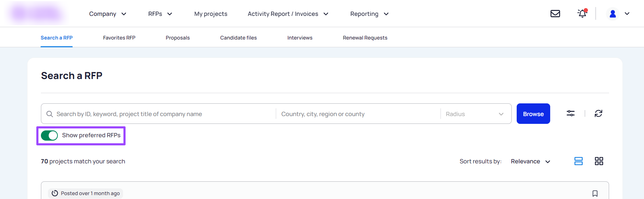Select the Search a RFP tab

(56, 38)
